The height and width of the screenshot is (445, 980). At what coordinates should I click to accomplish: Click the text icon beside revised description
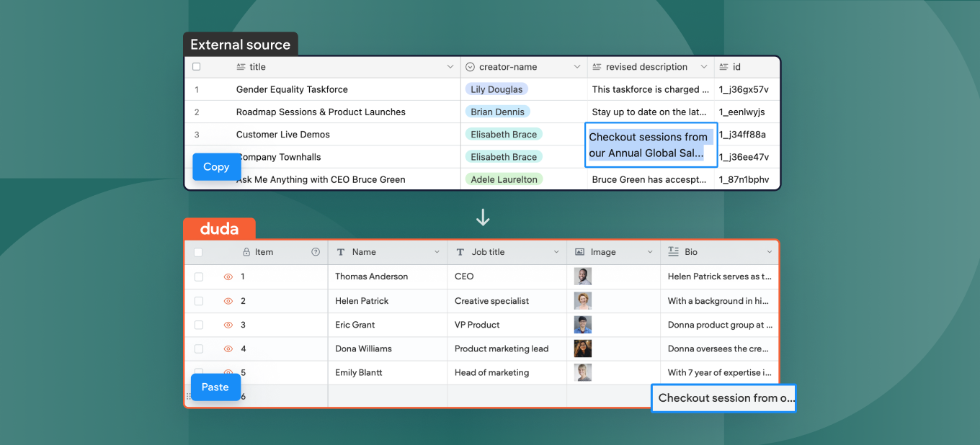pos(597,67)
